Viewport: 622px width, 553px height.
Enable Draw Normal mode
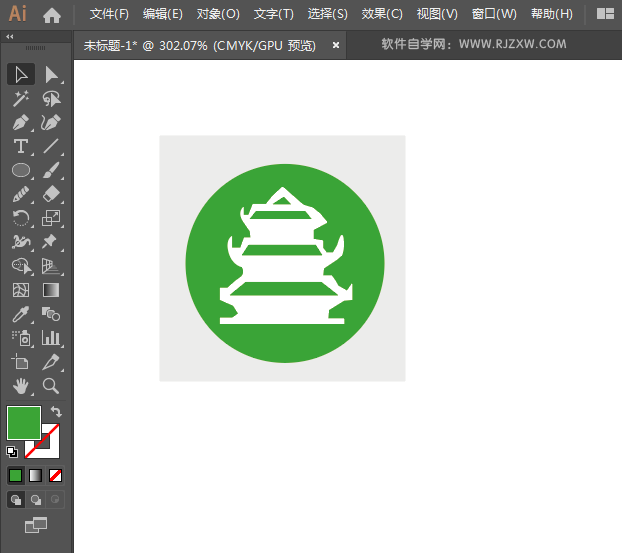(x=16, y=500)
